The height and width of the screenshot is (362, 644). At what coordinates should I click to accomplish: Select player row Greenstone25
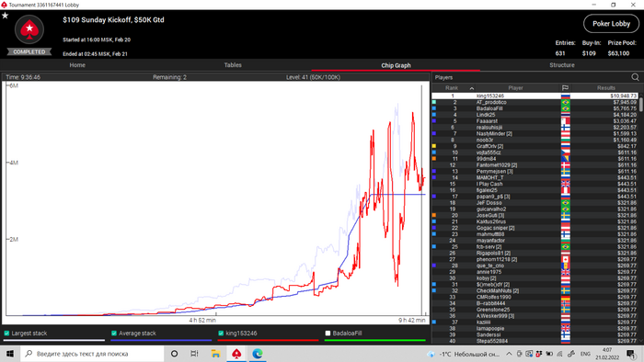pyautogui.click(x=535, y=310)
